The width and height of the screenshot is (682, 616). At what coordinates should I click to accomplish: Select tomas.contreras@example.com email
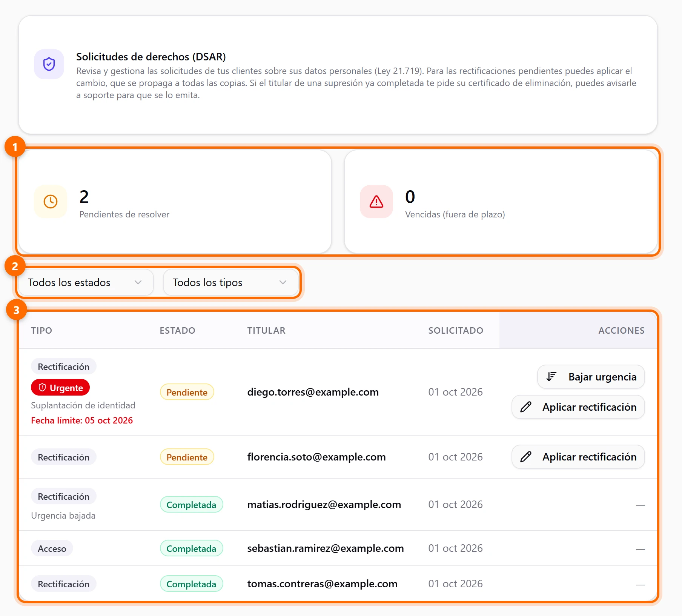322,584
